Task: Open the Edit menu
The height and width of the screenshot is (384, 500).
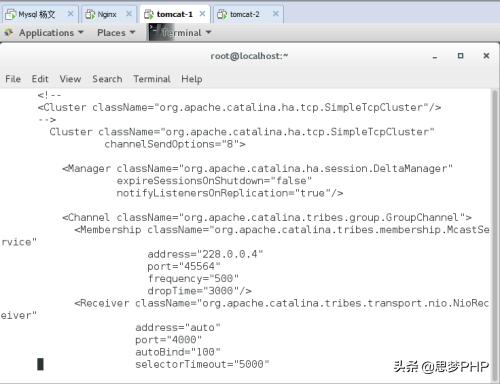Action: [40, 79]
